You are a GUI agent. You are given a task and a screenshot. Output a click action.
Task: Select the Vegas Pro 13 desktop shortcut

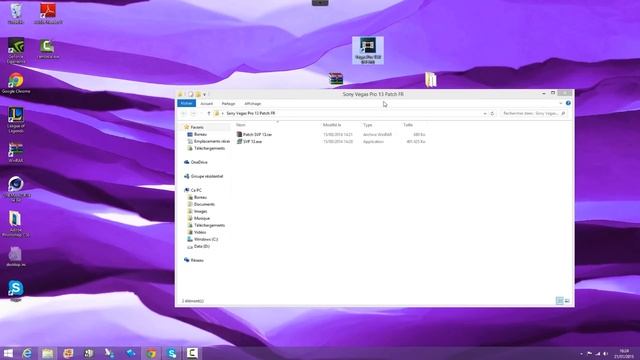pos(368,50)
